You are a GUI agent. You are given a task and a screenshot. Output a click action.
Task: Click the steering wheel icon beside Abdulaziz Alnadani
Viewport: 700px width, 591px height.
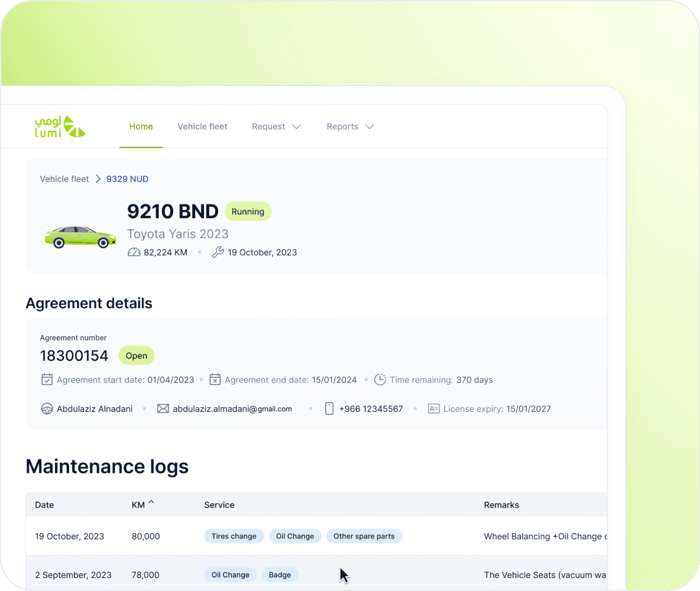point(47,408)
